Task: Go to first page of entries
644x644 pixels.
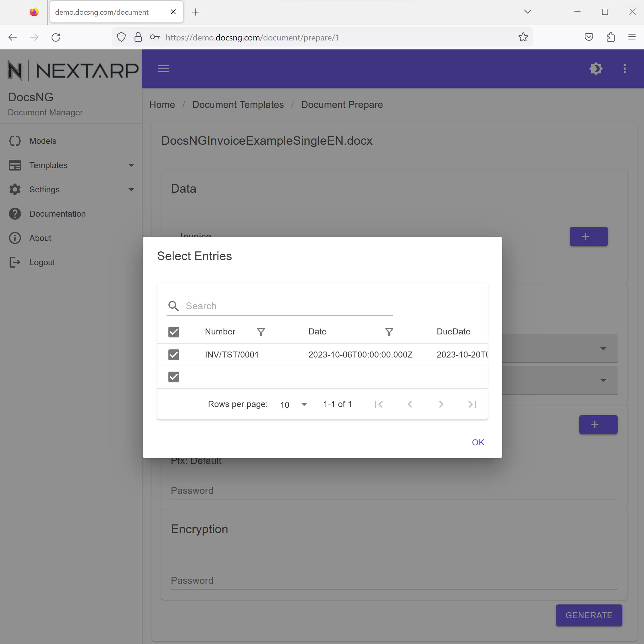Action: point(379,404)
